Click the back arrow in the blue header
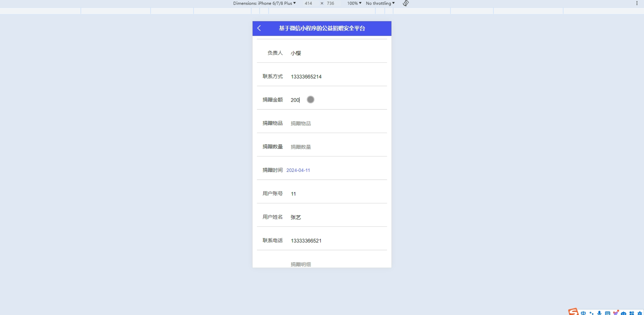The height and width of the screenshot is (315, 644). click(259, 28)
